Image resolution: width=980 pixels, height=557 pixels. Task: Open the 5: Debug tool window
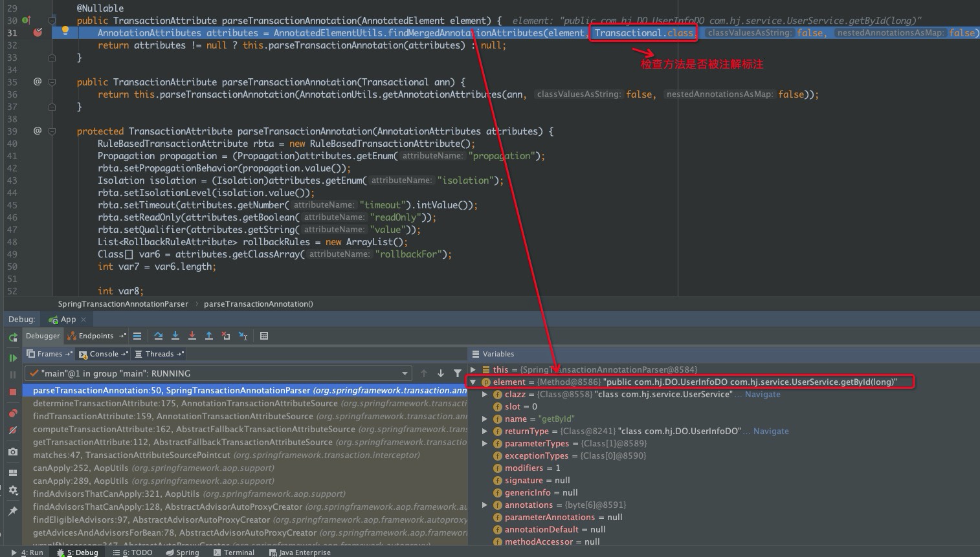[78, 552]
